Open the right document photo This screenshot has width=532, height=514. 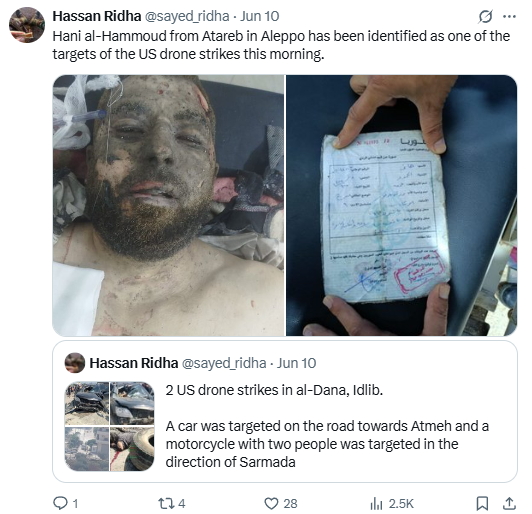coord(402,206)
